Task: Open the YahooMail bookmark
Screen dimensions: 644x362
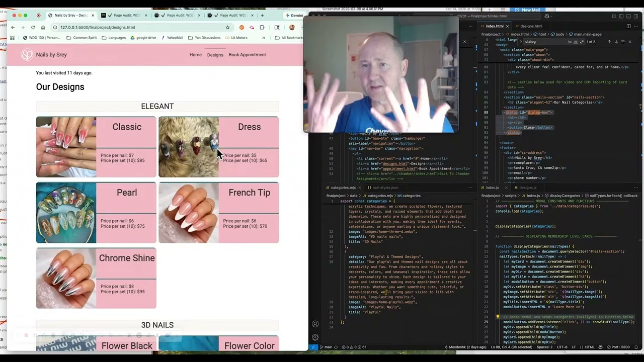Action: tap(172, 38)
